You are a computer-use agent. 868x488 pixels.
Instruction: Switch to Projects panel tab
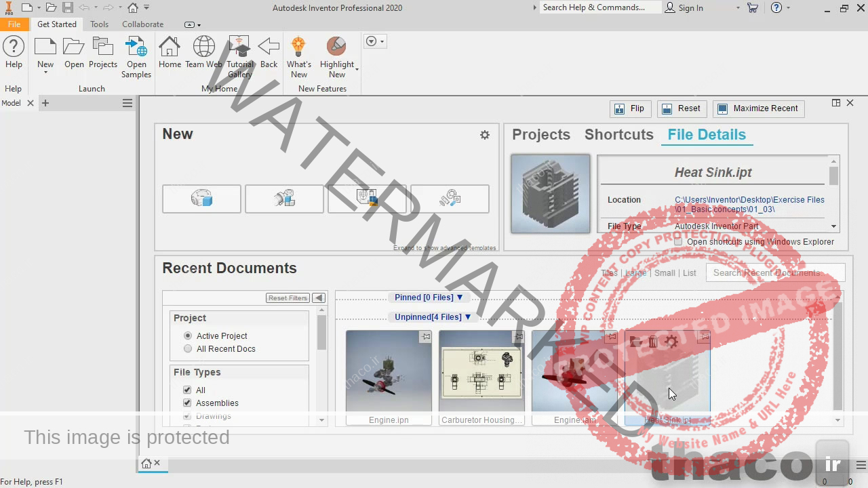coord(541,134)
